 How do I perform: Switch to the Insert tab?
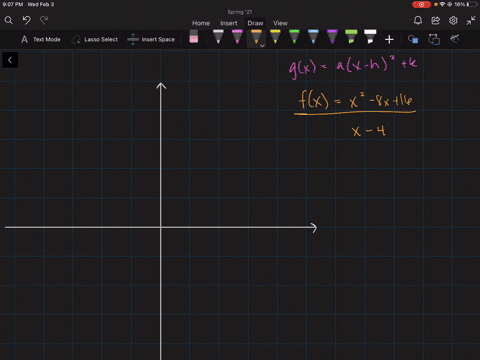pos(229,23)
